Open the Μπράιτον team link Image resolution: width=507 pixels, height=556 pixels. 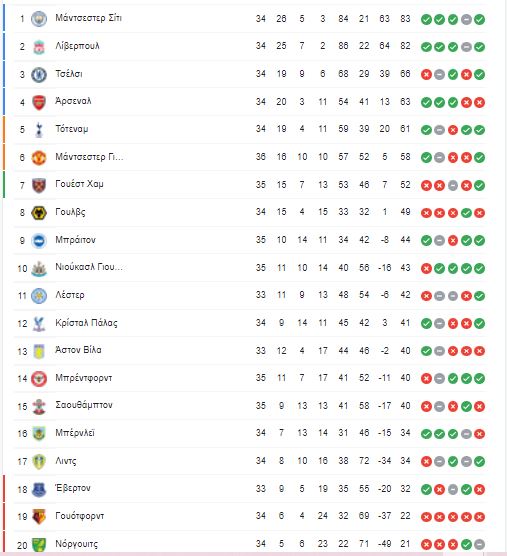pyautogui.click(x=76, y=240)
